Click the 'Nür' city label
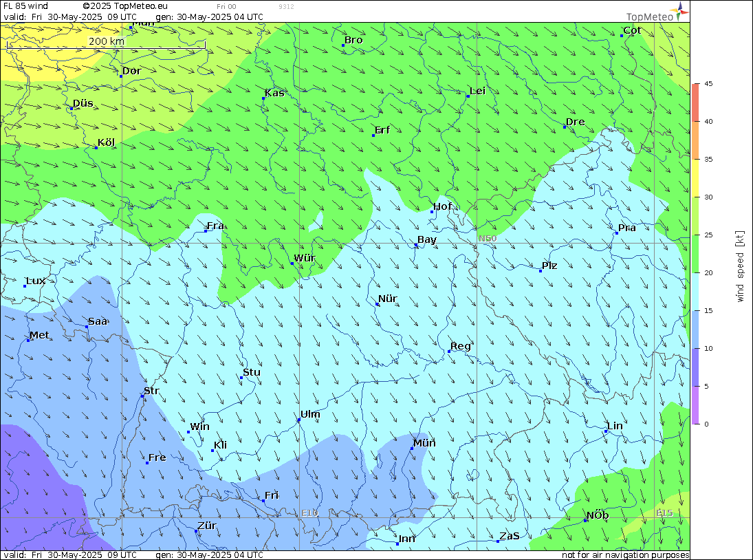753x560 pixels. coord(388,299)
